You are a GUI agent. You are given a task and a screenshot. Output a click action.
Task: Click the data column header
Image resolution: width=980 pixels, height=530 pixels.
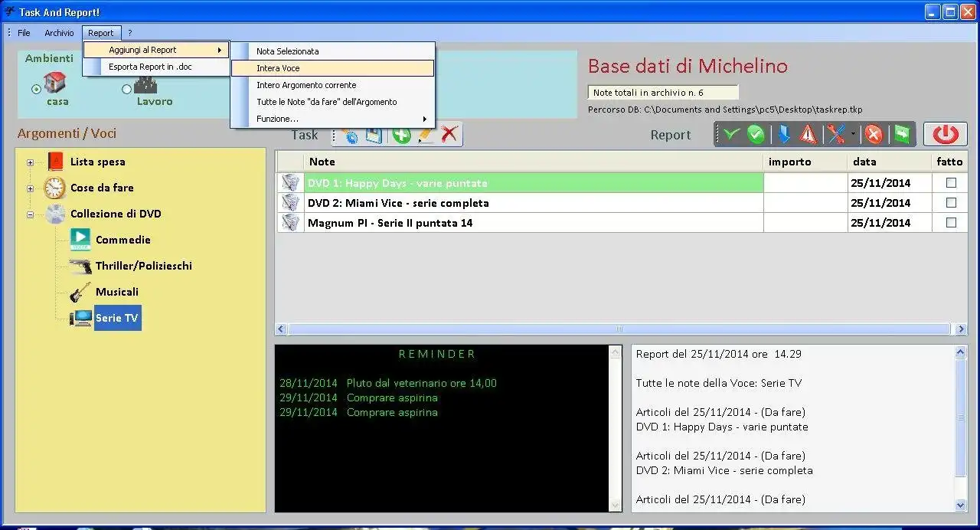(890, 162)
